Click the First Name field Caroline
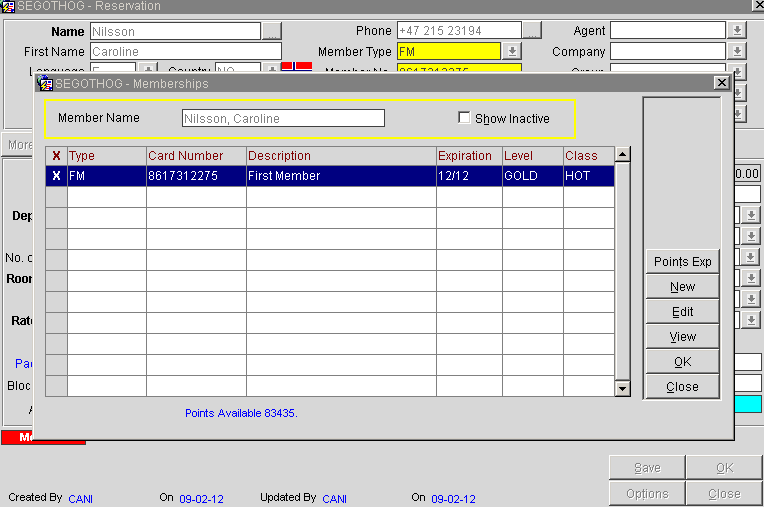This screenshot has height=507, width=764. tap(186, 52)
